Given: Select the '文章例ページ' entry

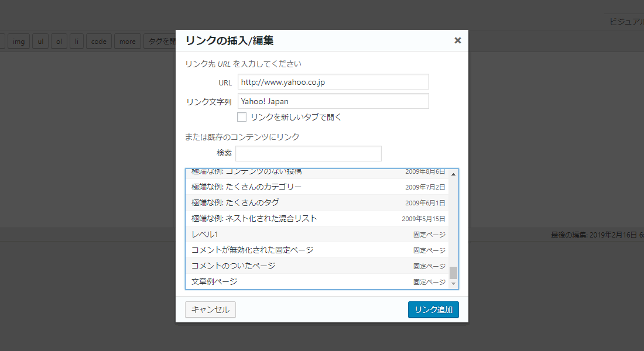Looking at the screenshot, I should tap(316, 282).
